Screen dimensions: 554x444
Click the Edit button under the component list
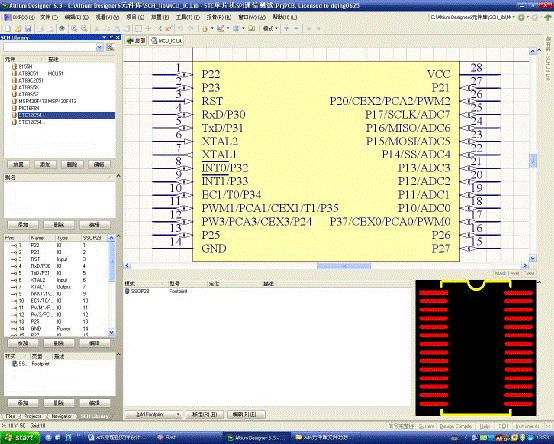tap(99, 165)
